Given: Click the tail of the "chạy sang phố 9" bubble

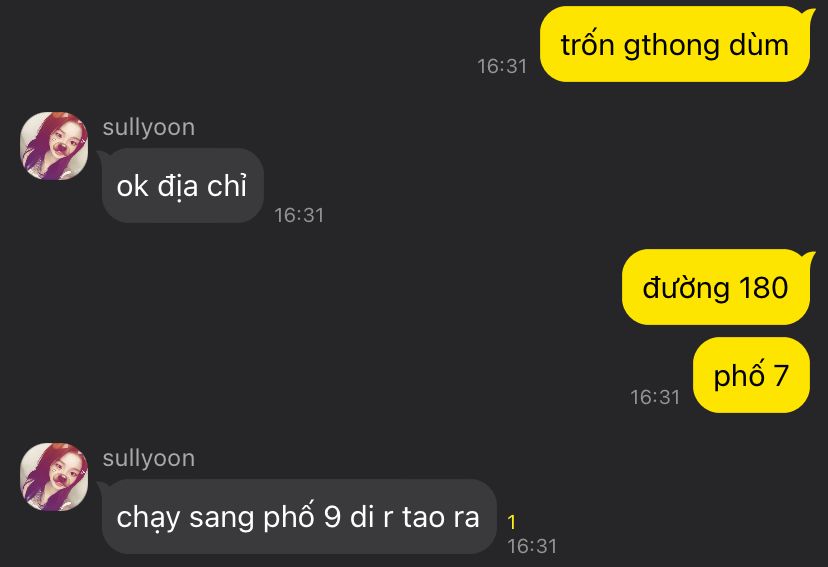Looking at the screenshot, I should point(104,485).
